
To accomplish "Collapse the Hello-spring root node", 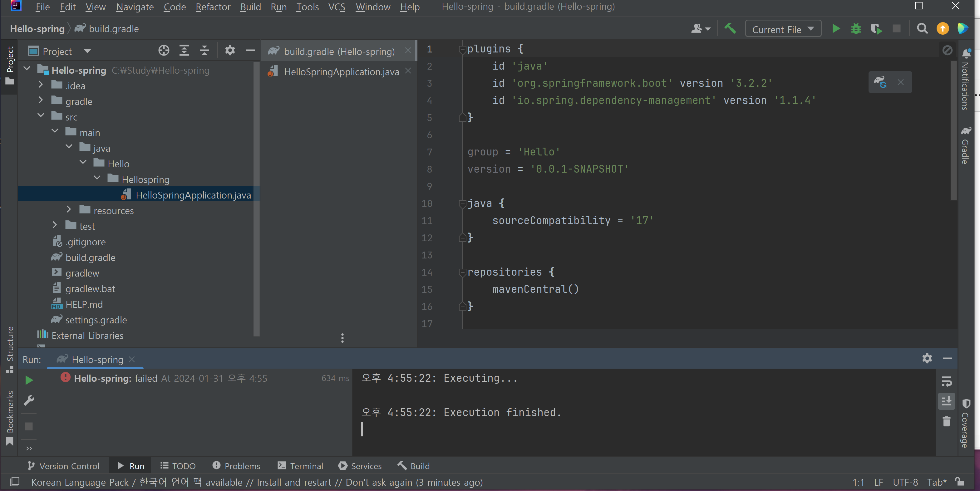I will pyautogui.click(x=27, y=69).
